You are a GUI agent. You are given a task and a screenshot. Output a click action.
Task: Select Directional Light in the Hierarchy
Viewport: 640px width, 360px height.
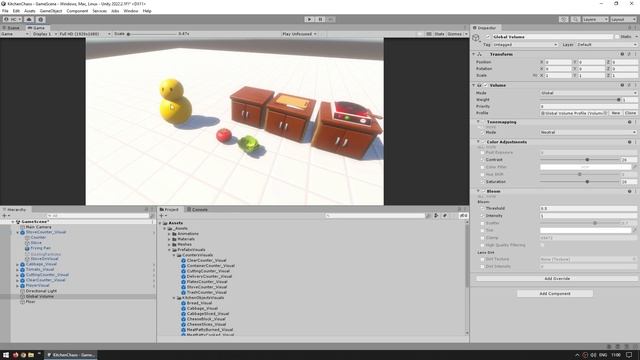click(x=41, y=291)
